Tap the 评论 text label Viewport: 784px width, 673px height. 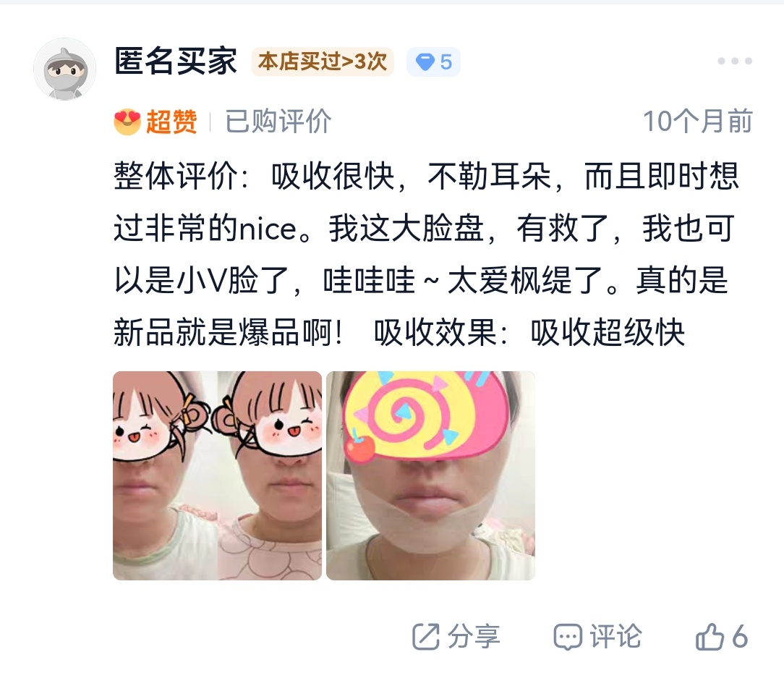[x=615, y=637]
